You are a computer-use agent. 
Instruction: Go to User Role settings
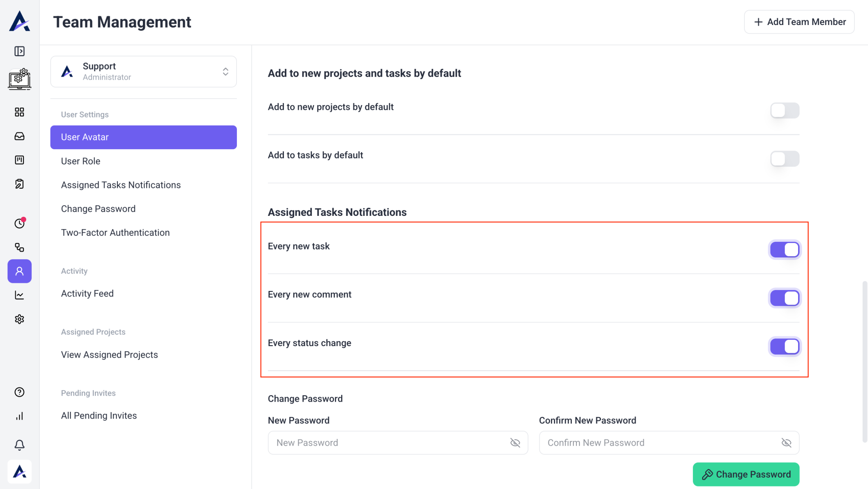pyautogui.click(x=81, y=161)
